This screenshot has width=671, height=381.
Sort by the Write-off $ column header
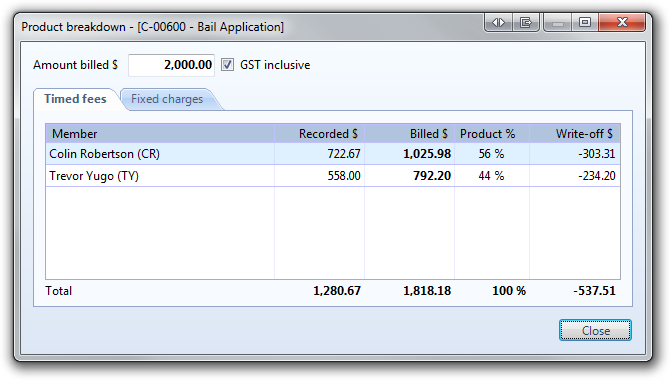[x=575, y=134]
